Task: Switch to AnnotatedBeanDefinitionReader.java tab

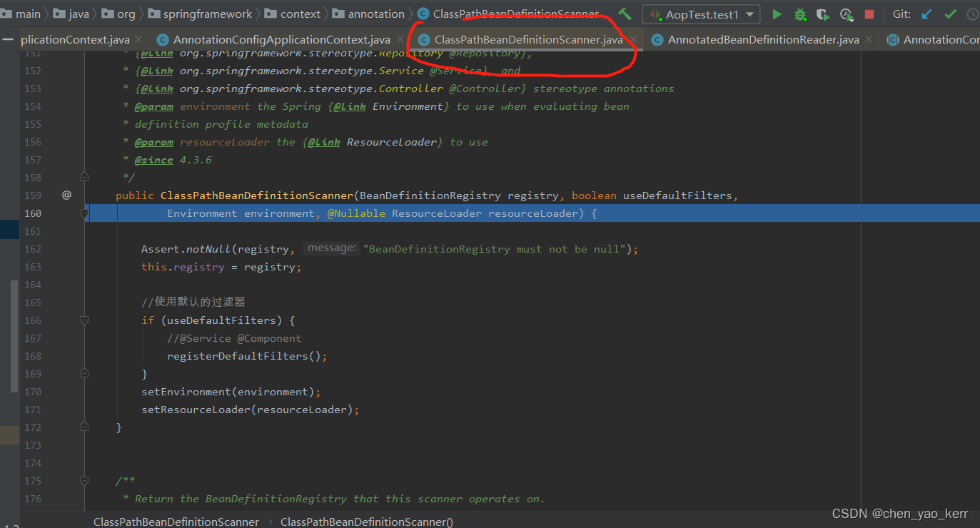Action: pos(762,40)
